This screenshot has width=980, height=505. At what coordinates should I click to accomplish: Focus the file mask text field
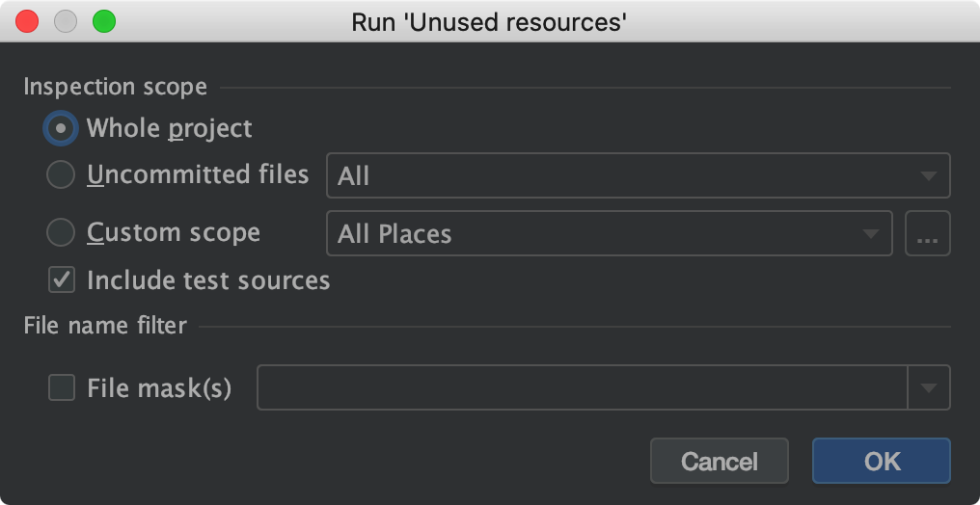[x=581, y=387]
